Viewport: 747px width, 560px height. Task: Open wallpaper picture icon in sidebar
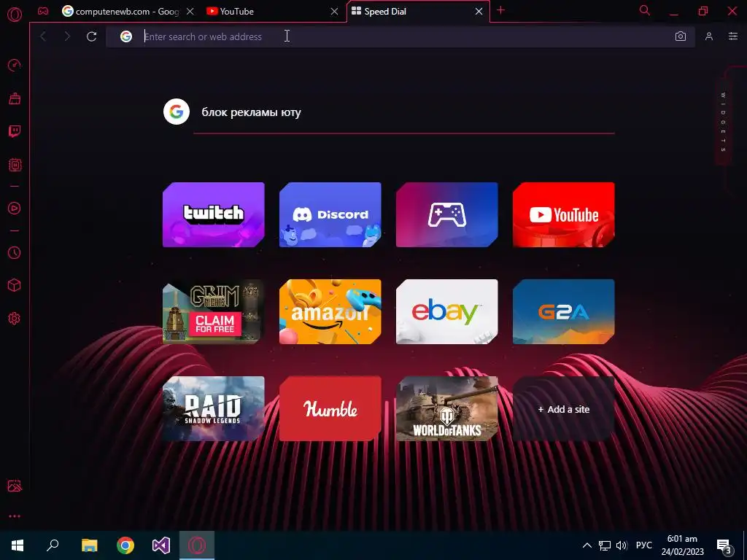[x=15, y=486]
